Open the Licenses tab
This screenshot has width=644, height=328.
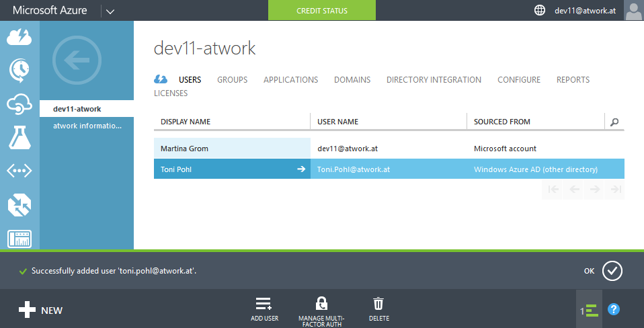tap(171, 93)
